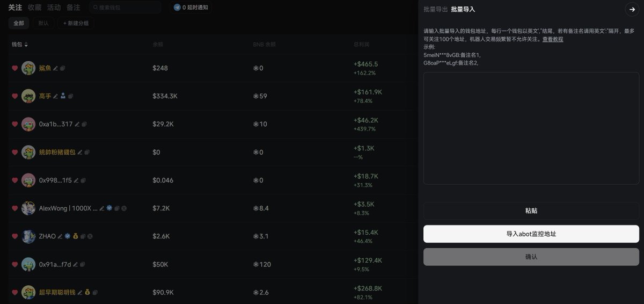This screenshot has width=644, height=304.
Task: Copy the 超早期聪明钱 wallet address
Action: coord(95,293)
